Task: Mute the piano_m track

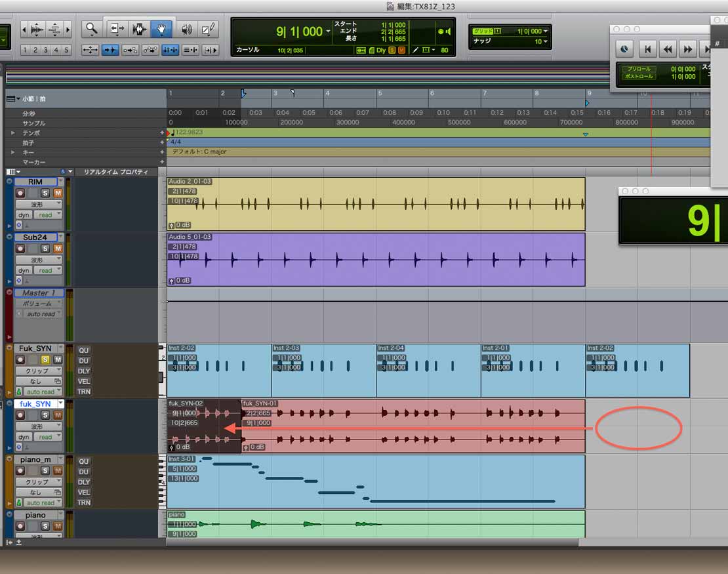Action: (x=58, y=470)
